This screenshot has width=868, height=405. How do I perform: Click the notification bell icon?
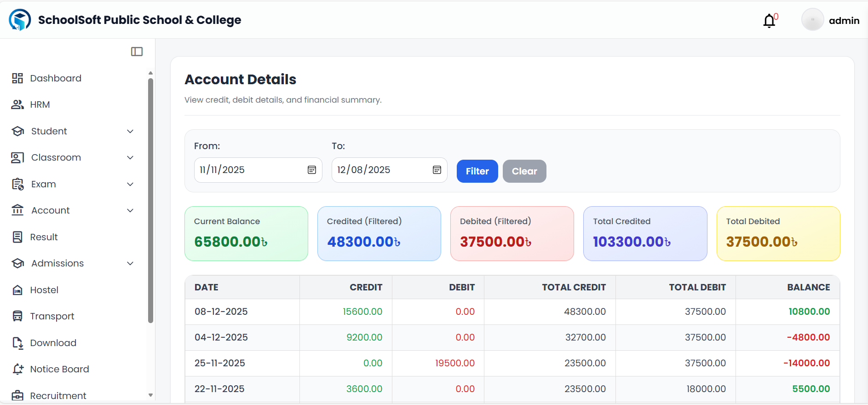point(769,21)
